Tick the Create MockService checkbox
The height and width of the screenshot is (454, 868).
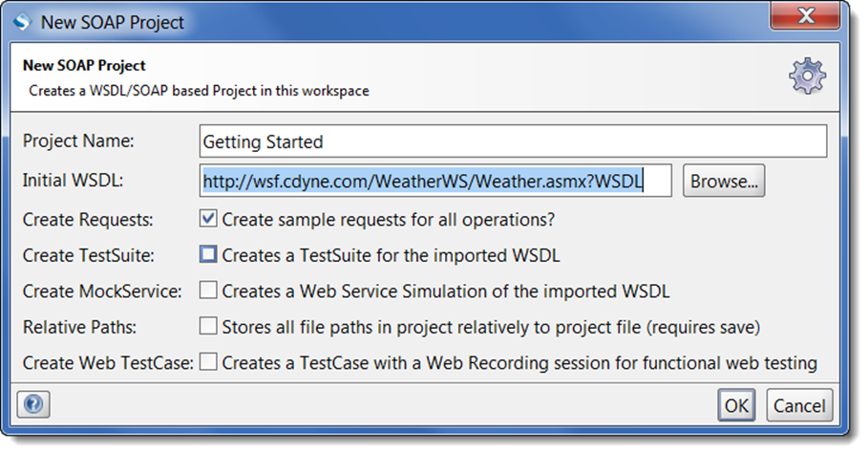(x=208, y=290)
